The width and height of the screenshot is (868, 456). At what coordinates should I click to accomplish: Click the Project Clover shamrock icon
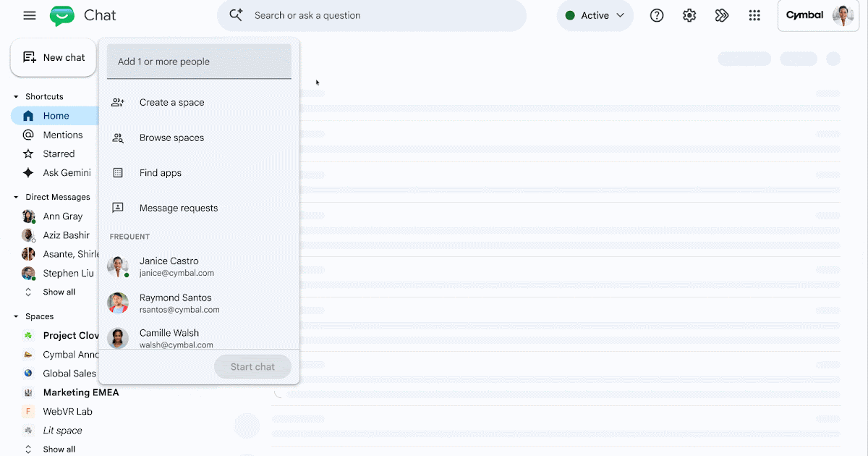tap(28, 335)
